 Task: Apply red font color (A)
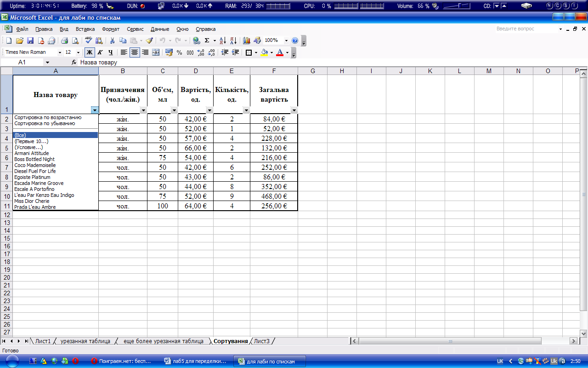[280, 52]
